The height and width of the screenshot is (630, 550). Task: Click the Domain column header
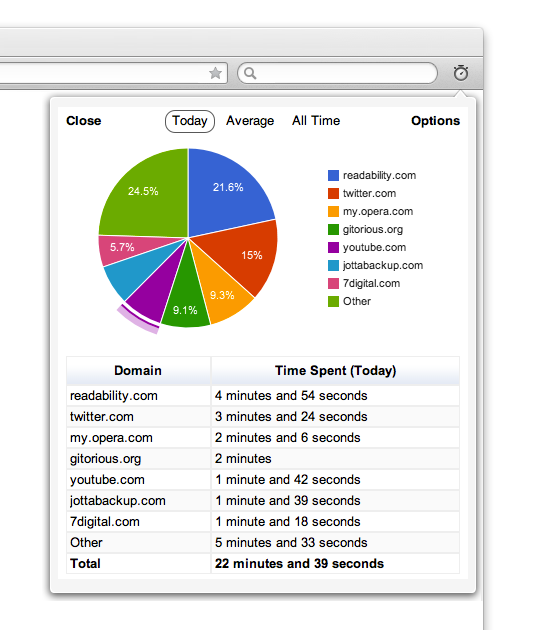pos(138,370)
